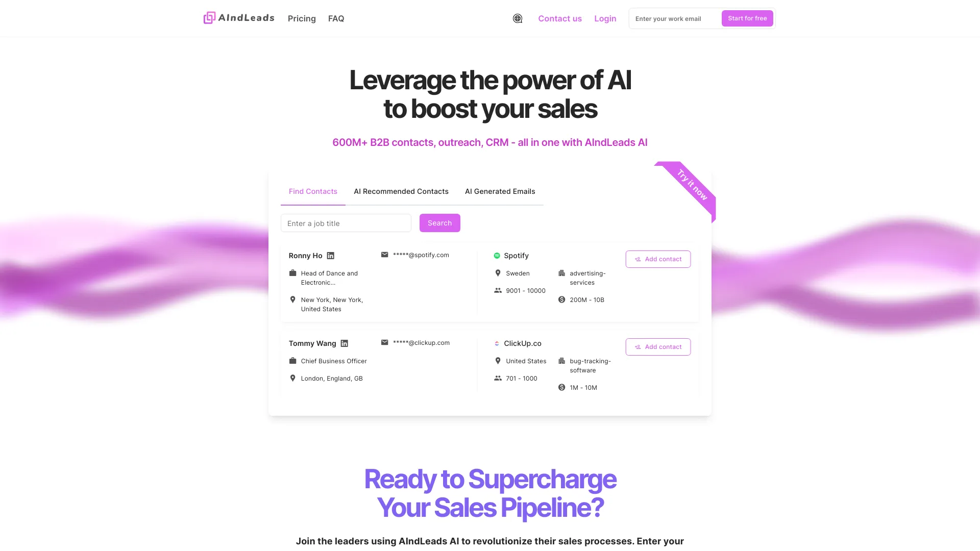Switch to AI Generated Emails tab
Image resolution: width=980 pixels, height=551 pixels.
pos(500,192)
